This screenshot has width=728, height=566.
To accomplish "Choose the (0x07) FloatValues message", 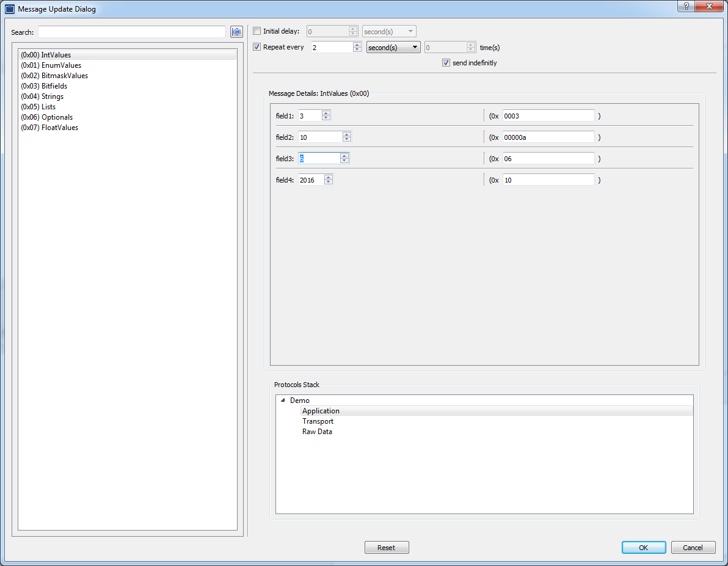I will point(49,128).
